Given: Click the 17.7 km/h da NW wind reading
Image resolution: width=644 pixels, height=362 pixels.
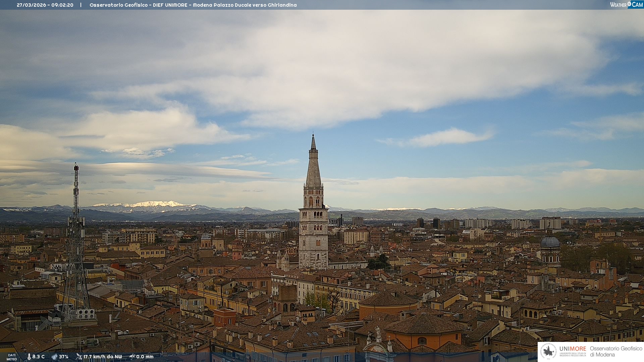Looking at the screenshot, I should click(103, 357).
